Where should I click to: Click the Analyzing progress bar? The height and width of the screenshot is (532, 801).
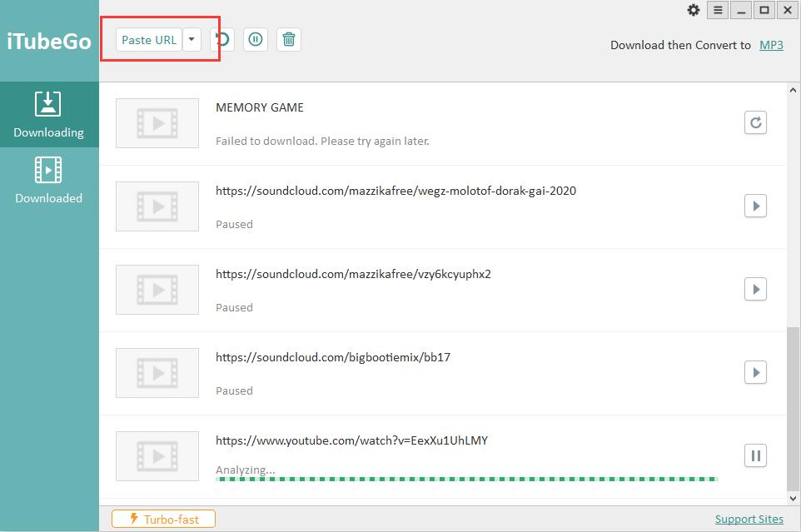[x=467, y=479]
